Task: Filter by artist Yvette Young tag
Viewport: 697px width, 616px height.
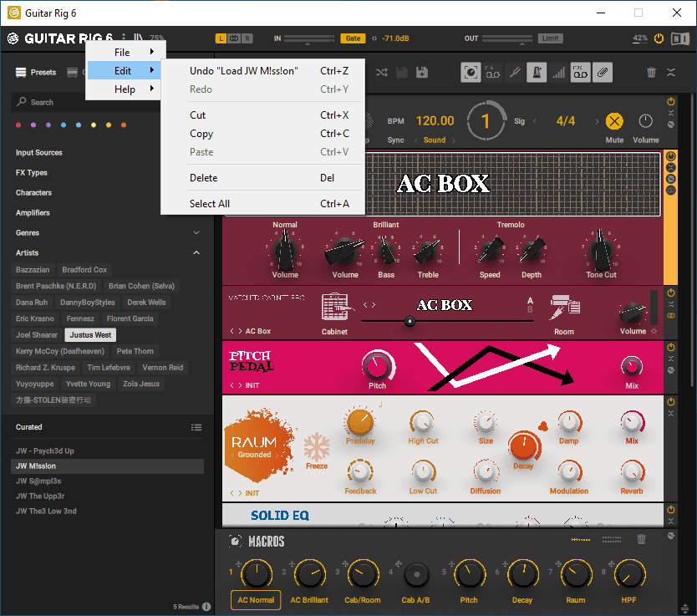Action: coord(88,384)
